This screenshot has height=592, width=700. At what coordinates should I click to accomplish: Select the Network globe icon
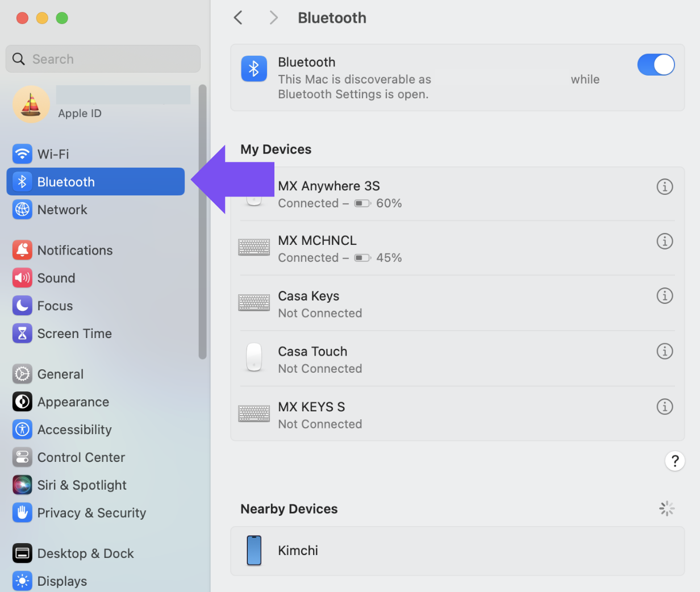point(22,210)
